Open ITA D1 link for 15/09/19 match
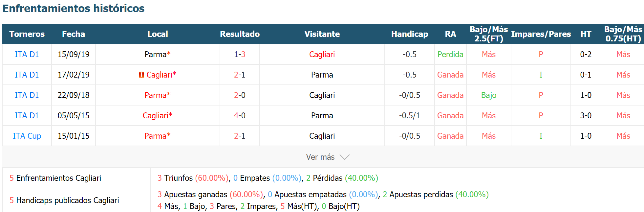The width and height of the screenshot is (644, 212). (x=27, y=54)
